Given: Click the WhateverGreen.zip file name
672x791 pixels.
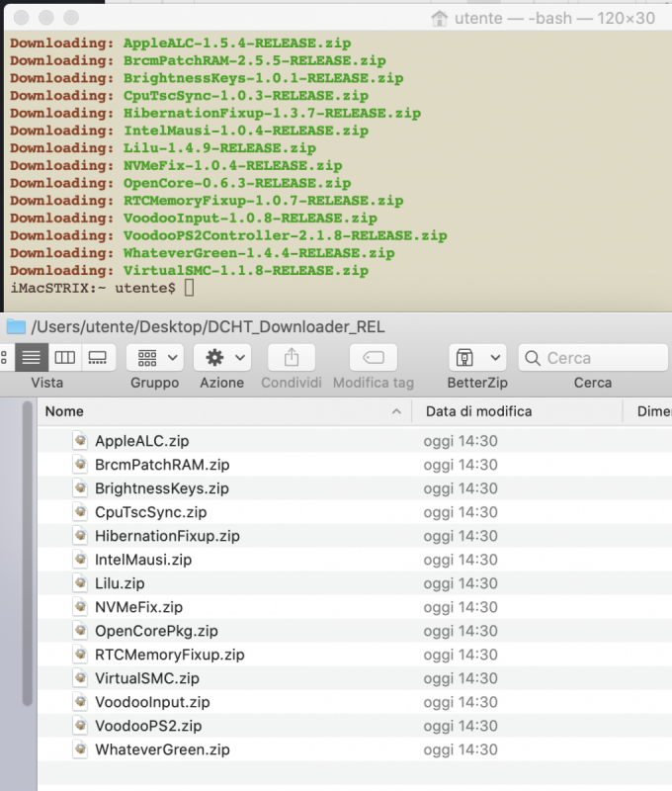Looking at the screenshot, I should (162, 749).
